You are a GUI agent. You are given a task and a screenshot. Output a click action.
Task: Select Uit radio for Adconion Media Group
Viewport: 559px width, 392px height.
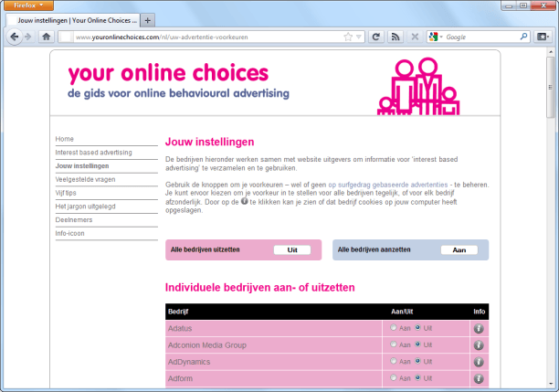pyautogui.click(x=417, y=344)
